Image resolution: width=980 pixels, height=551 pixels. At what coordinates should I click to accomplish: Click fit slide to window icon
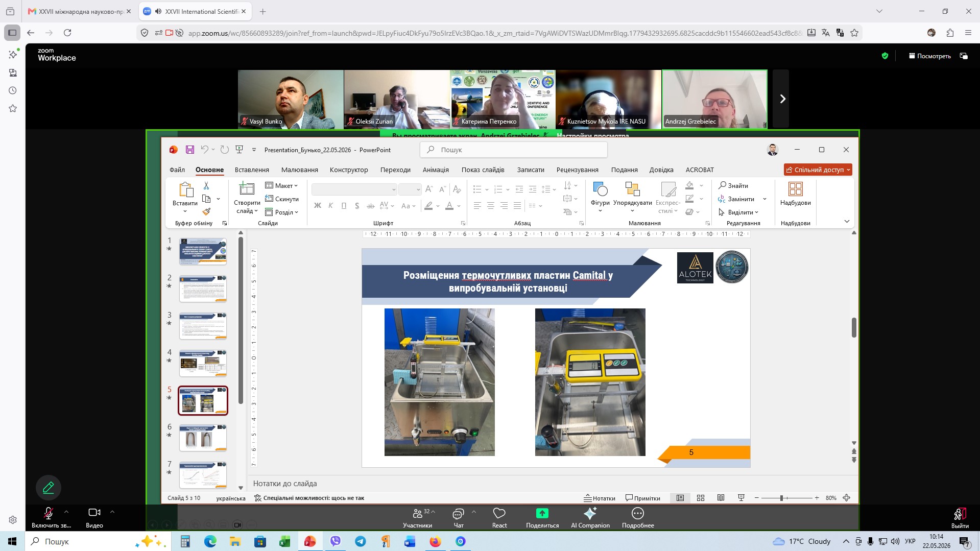(x=847, y=498)
